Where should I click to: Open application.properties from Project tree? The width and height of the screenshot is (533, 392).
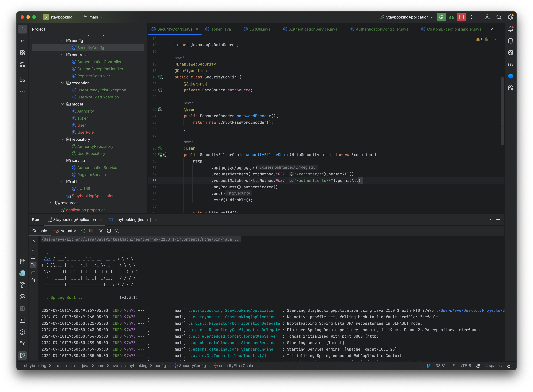[85, 210]
